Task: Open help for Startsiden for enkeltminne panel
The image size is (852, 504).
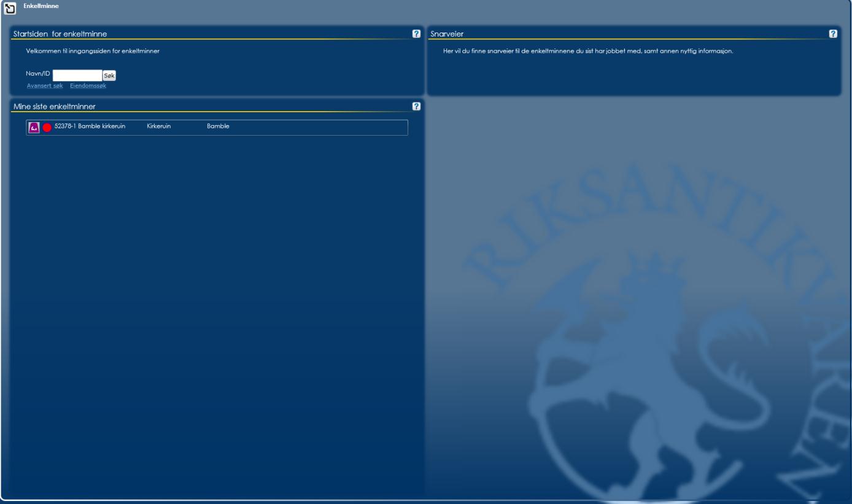Action: [x=416, y=34]
